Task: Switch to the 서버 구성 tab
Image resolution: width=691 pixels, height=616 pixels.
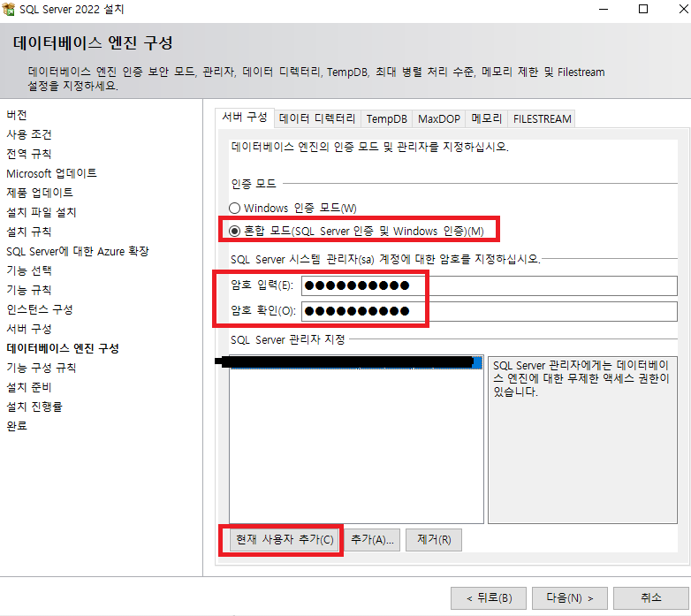Action: pos(245,118)
